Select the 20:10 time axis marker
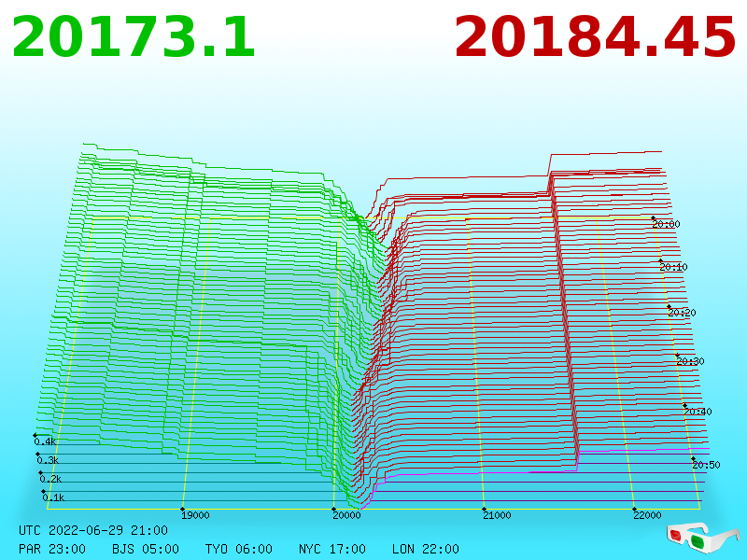 673,267
